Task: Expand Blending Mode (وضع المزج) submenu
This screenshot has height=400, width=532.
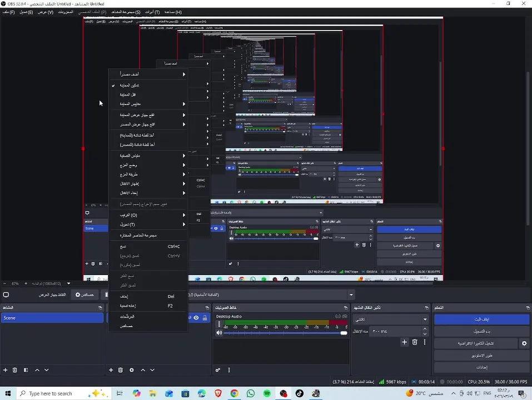Action: (x=148, y=165)
